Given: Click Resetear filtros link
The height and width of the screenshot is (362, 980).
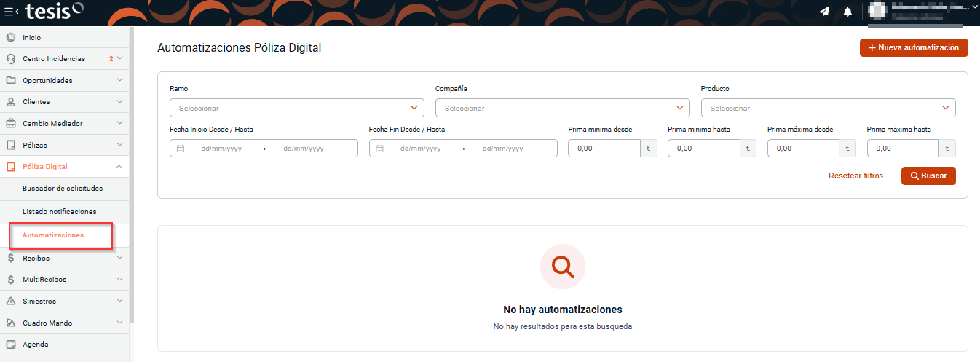Looking at the screenshot, I should point(855,176).
